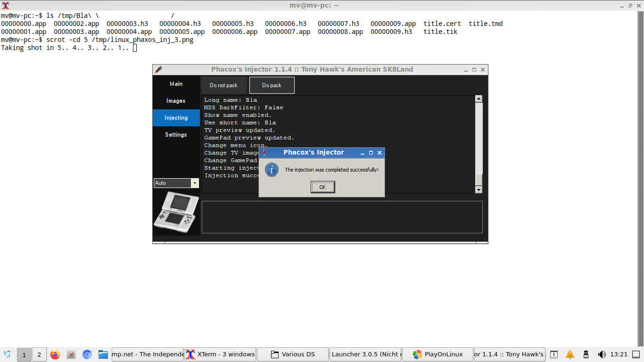Switch to workspace 2 in the taskbar

pos(39,354)
